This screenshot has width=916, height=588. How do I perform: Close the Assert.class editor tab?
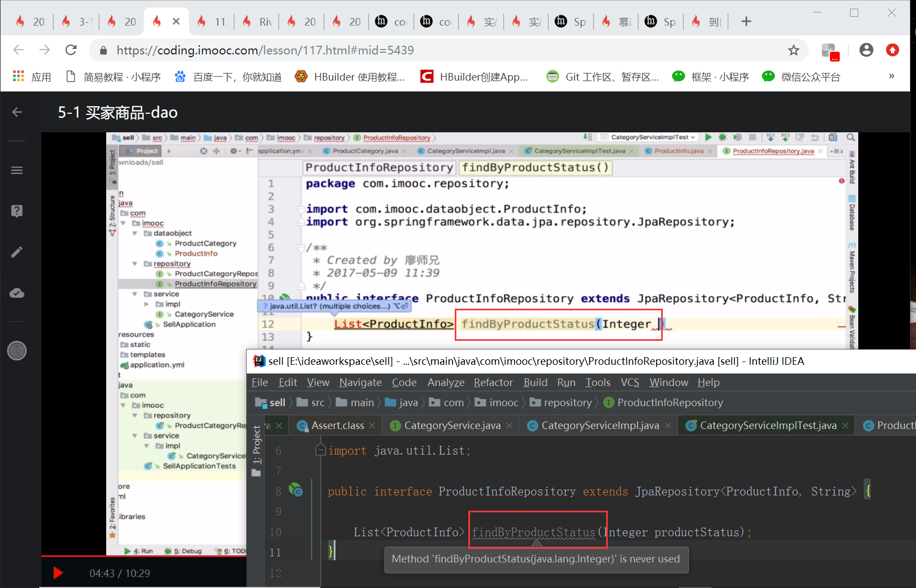[372, 426]
